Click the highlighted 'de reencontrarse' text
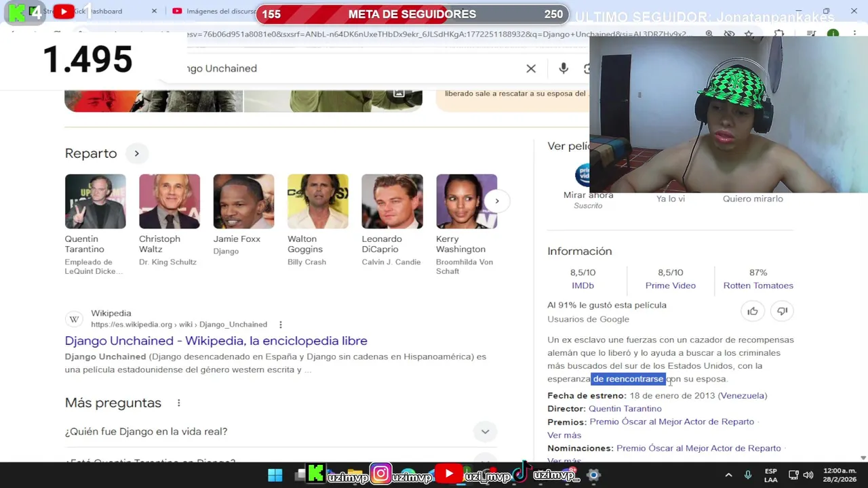The height and width of the screenshot is (488, 868). pyautogui.click(x=628, y=379)
